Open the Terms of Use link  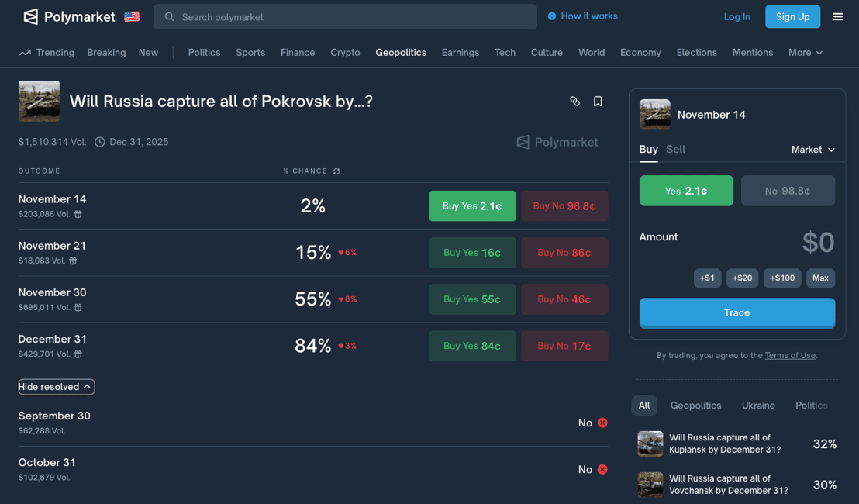789,355
